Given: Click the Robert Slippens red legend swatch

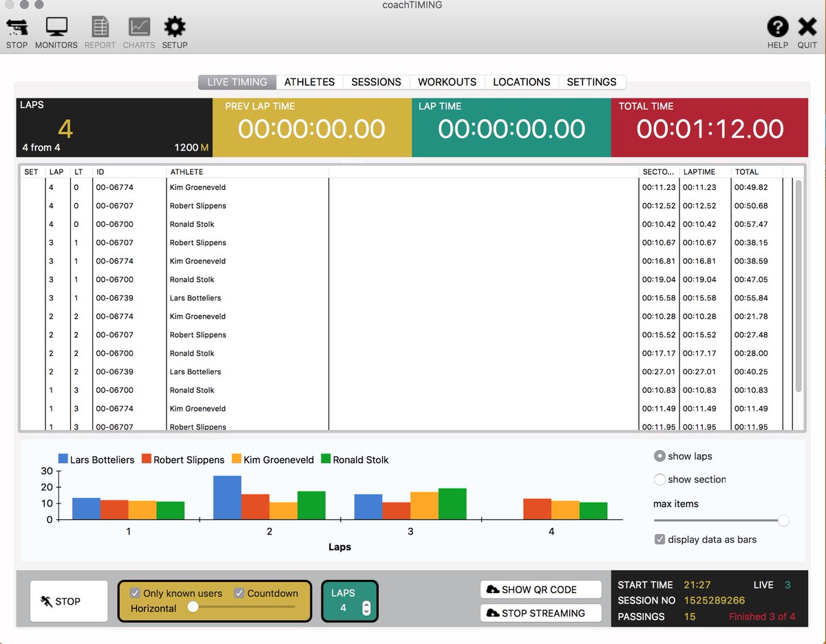Looking at the screenshot, I should [x=147, y=459].
